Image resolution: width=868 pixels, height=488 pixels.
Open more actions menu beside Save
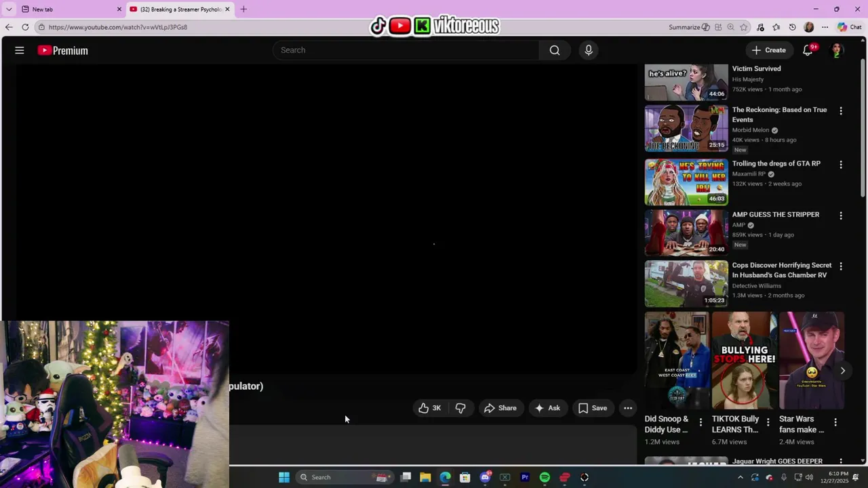pyautogui.click(x=628, y=408)
